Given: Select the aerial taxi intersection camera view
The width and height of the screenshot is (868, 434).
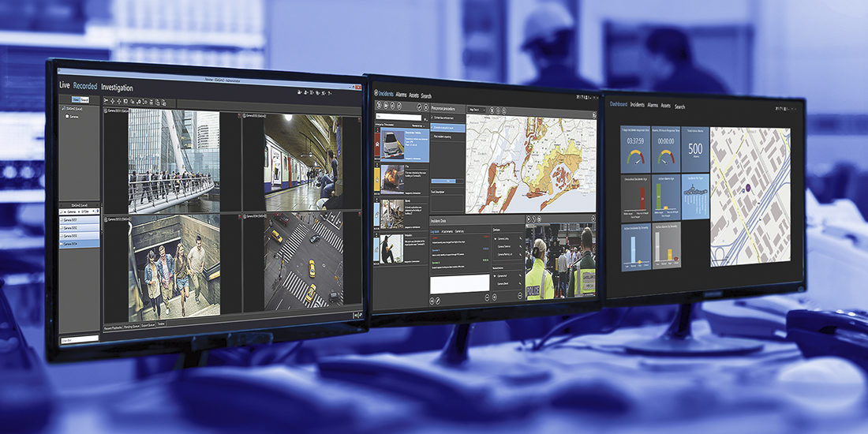Looking at the screenshot, I should pos(302,260).
